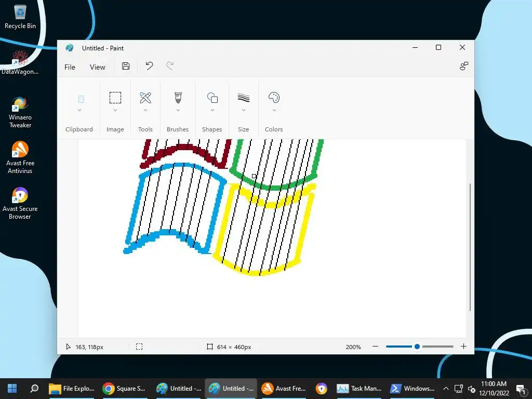
Task: Click the Colors label
Action: point(274,129)
